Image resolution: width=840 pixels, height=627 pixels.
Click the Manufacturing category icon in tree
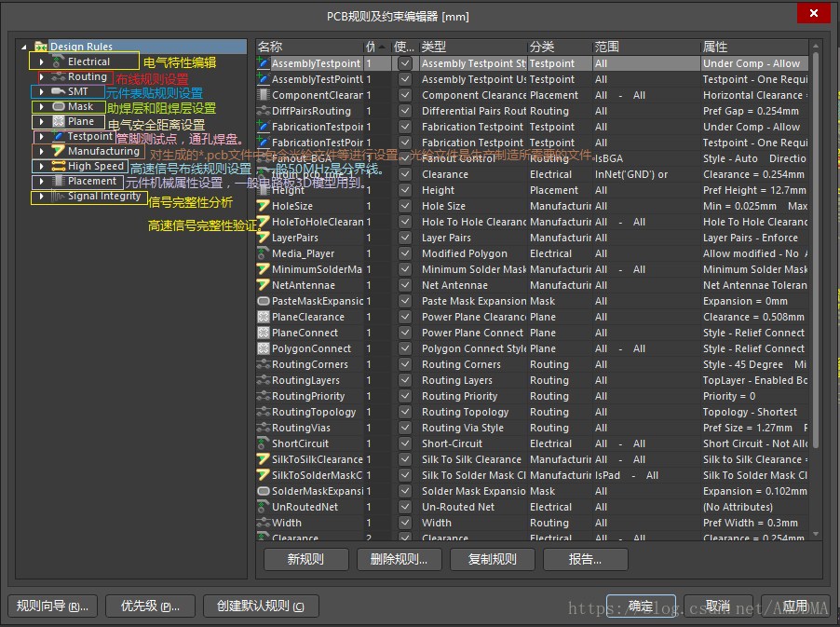(x=58, y=151)
